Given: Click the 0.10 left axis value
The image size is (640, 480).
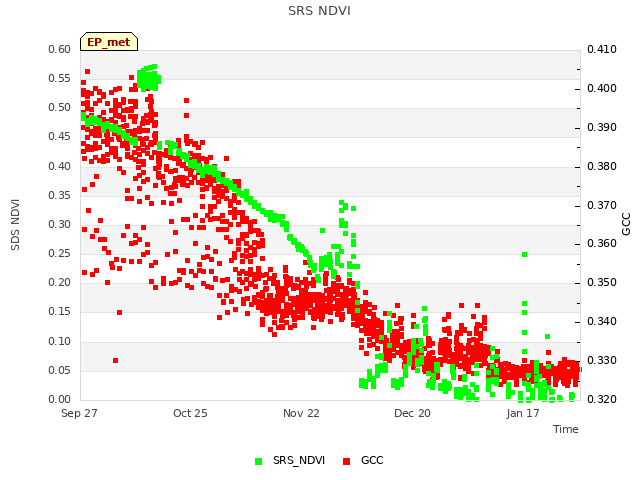Looking at the screenshot, I should click(60, 341).
